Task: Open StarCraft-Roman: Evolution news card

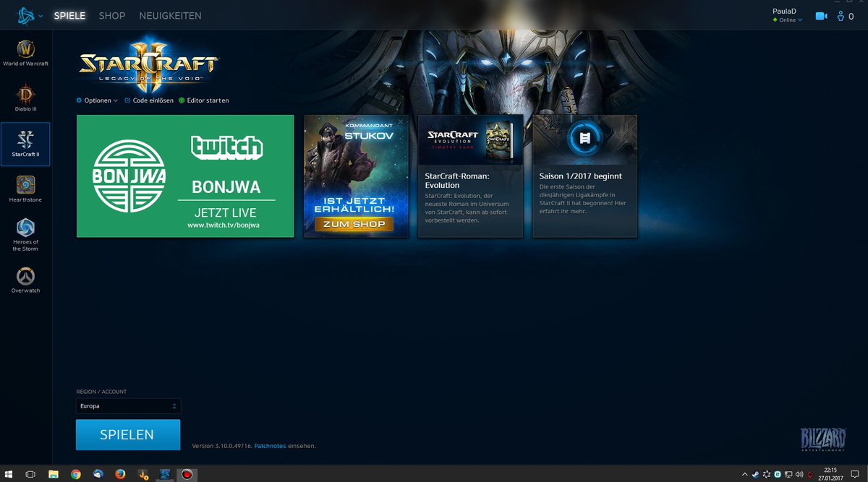Action: pos(470,176)
